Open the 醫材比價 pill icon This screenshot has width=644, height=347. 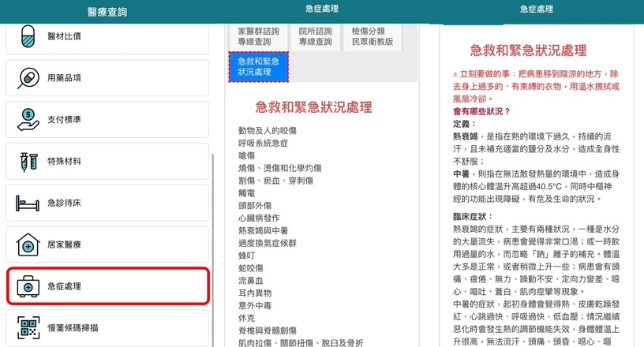coord(28,36)
